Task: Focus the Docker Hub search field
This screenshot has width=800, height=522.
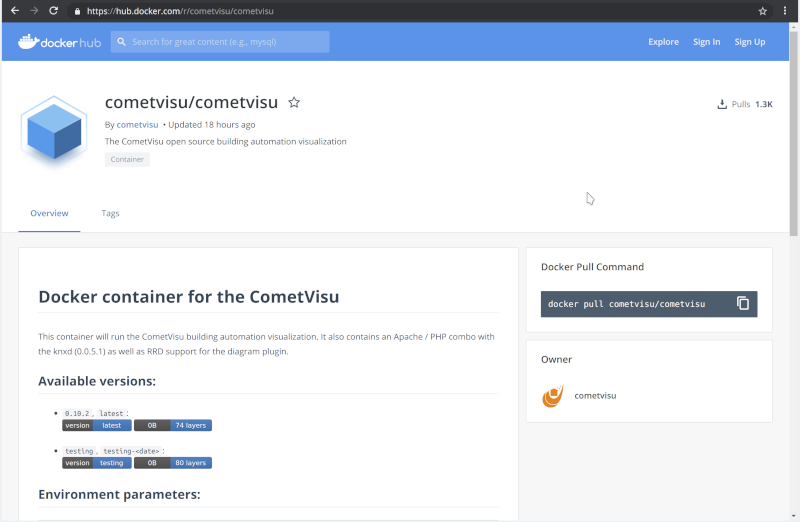Action: (220, 42)
